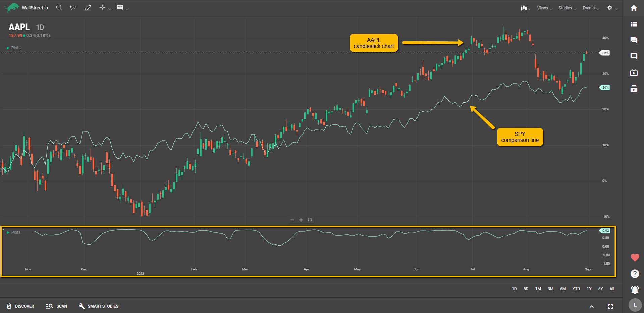This screenshot has width=644, height=313.
Task: Open the Scan section
Action: tap(57, 306)
